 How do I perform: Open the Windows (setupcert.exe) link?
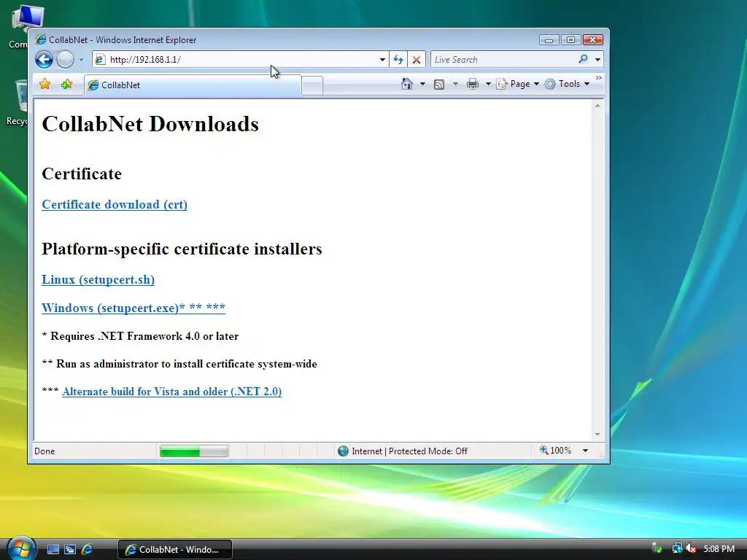click(x=133, y=308)
